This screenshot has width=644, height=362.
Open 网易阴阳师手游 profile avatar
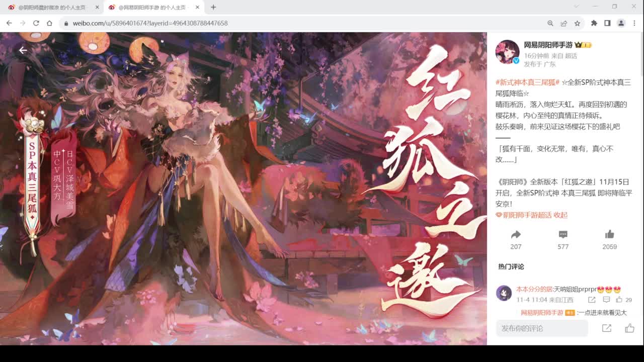507,52
